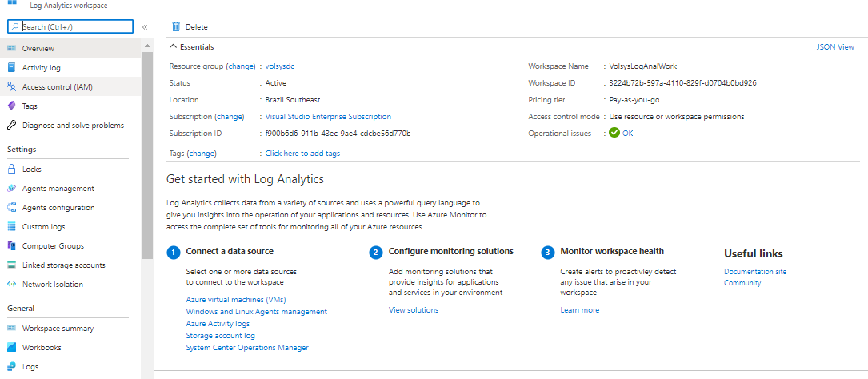This screenshot has width=868, height=379.
Task: Open Computer Groups item
Action: (70, 245)
